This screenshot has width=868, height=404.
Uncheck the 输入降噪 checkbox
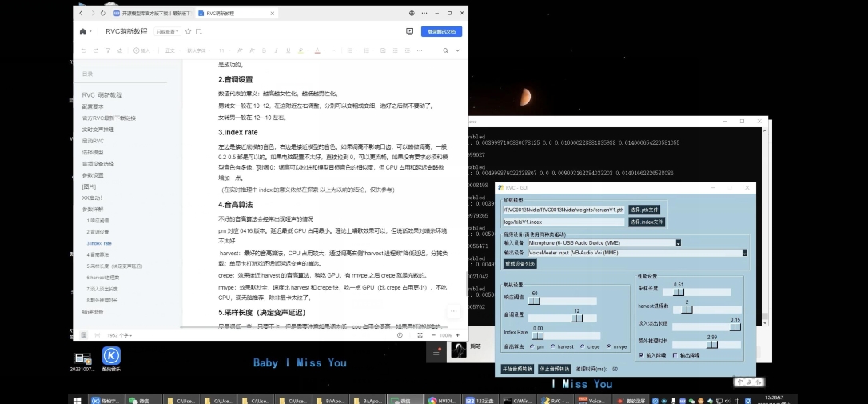click(x=642, y=354)
